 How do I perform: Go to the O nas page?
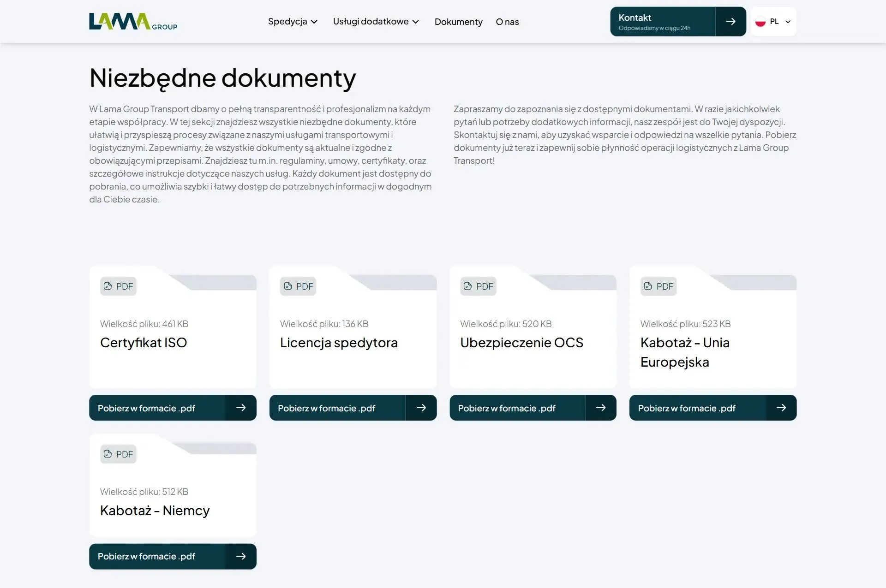click(x=507, y=22)
